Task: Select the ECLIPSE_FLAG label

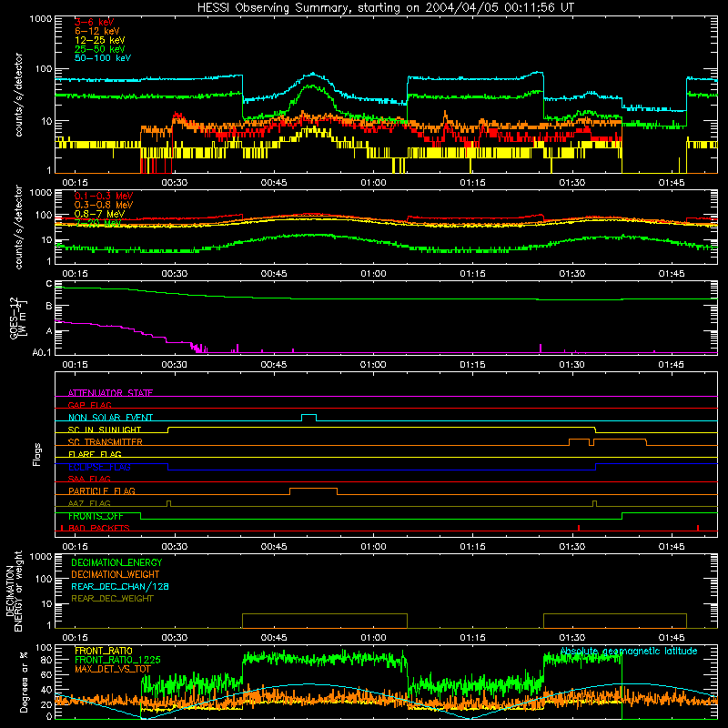Action: click(x=99, y=467)
